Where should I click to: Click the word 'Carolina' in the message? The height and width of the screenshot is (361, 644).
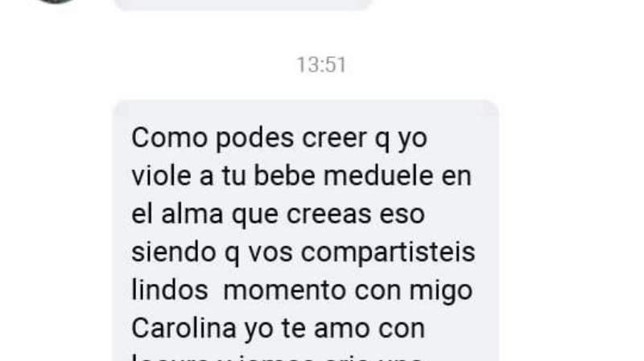[x=184, y=328]
